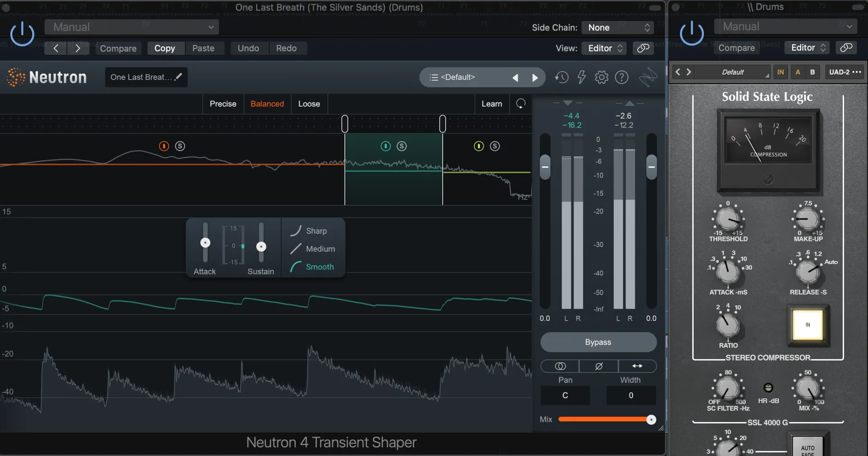Toggle Drums SSL plugin power button
Viewport: 868px width, 456px height.
coord(692,33)
